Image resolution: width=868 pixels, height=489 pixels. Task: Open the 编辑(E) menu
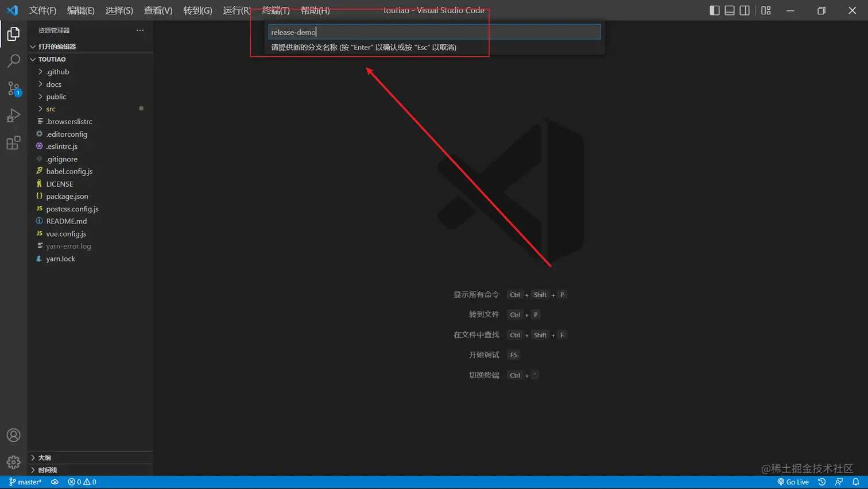coord(81,10)
